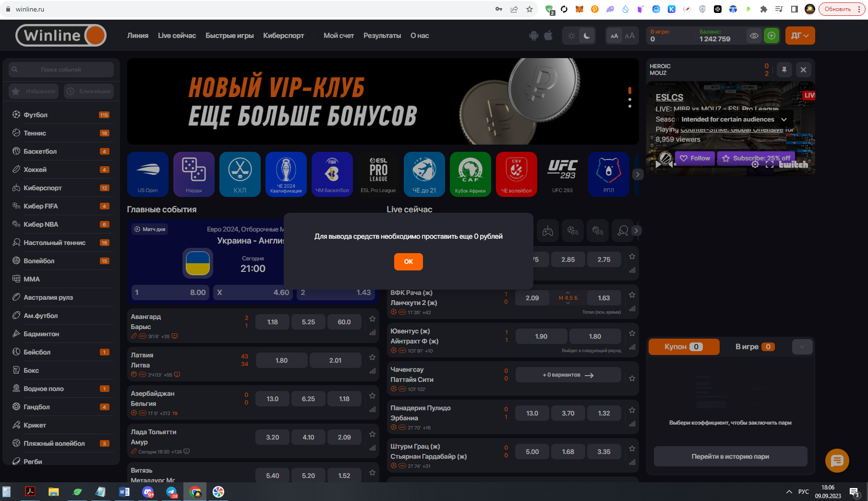This screenshot has width=868, height=501.
Task: Open the Киберспорт menu item
Action: point(283,36)
